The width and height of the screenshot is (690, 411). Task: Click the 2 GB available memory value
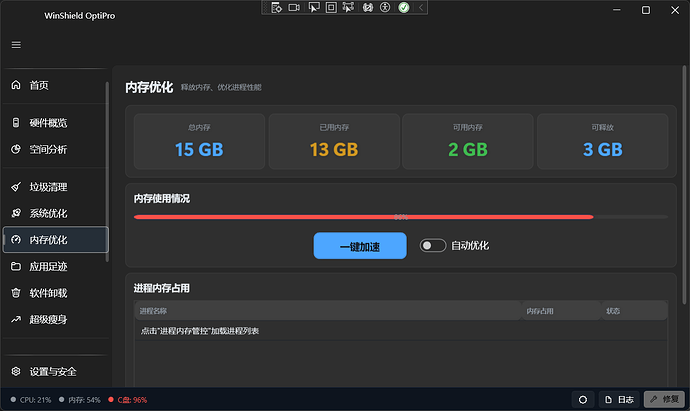tap(468, 150)
